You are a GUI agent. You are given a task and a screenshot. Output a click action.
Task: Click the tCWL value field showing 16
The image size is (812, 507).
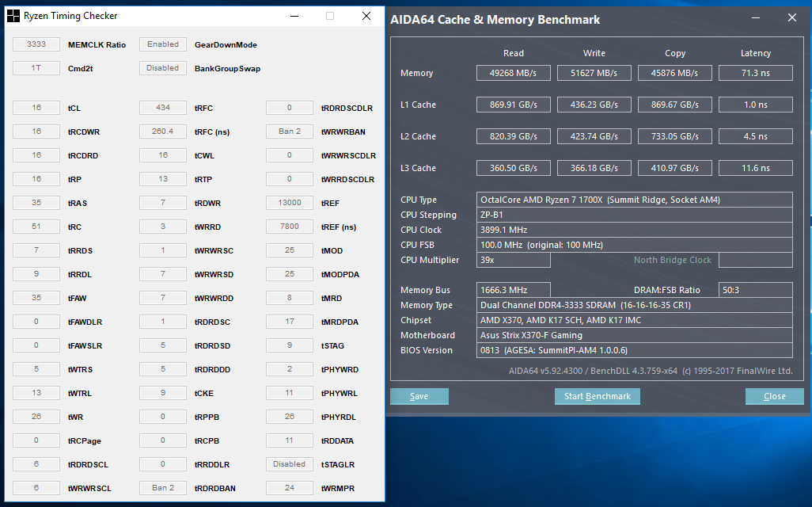pos(162,155)
